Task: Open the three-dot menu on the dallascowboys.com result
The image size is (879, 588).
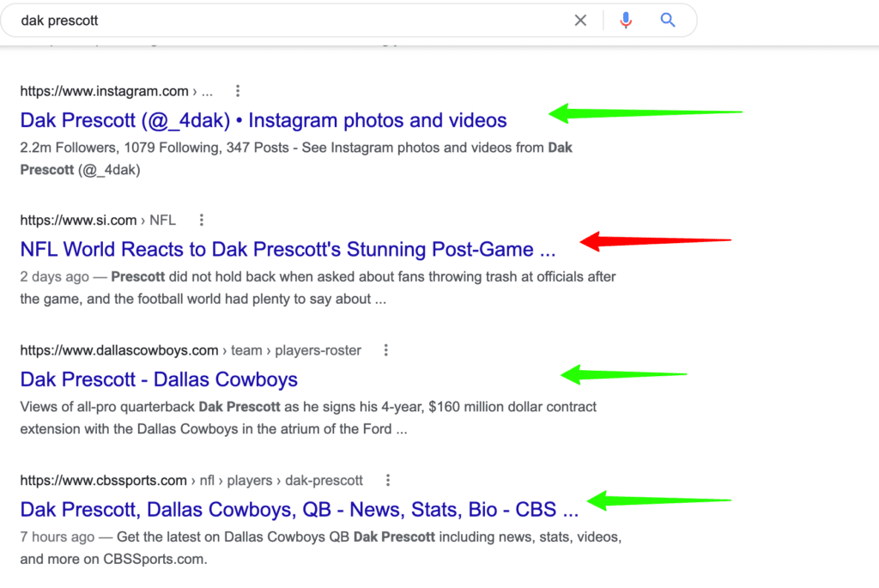Action: click(x=385, y=349)
